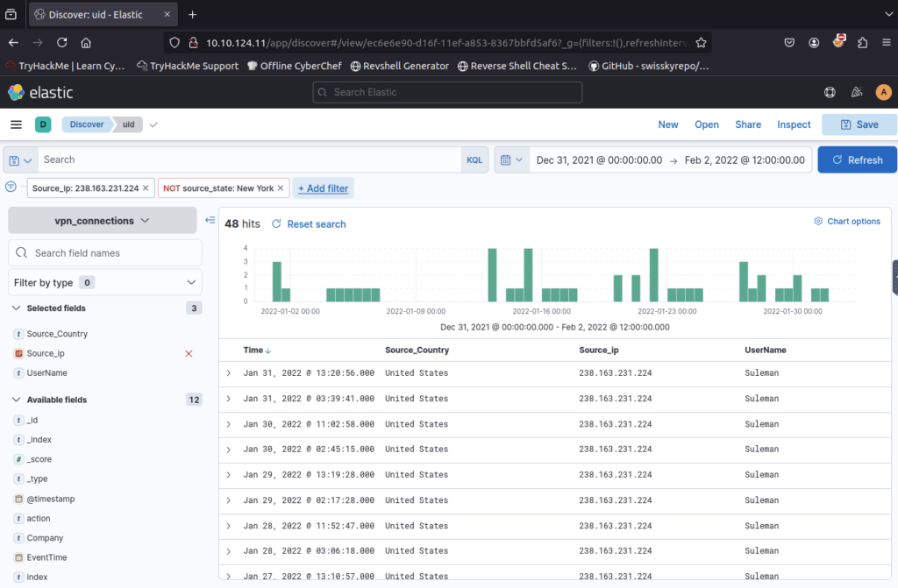This screenshot has height=588, width=898.
Task: Click the saved search checkmark badge
Action: 153,124
